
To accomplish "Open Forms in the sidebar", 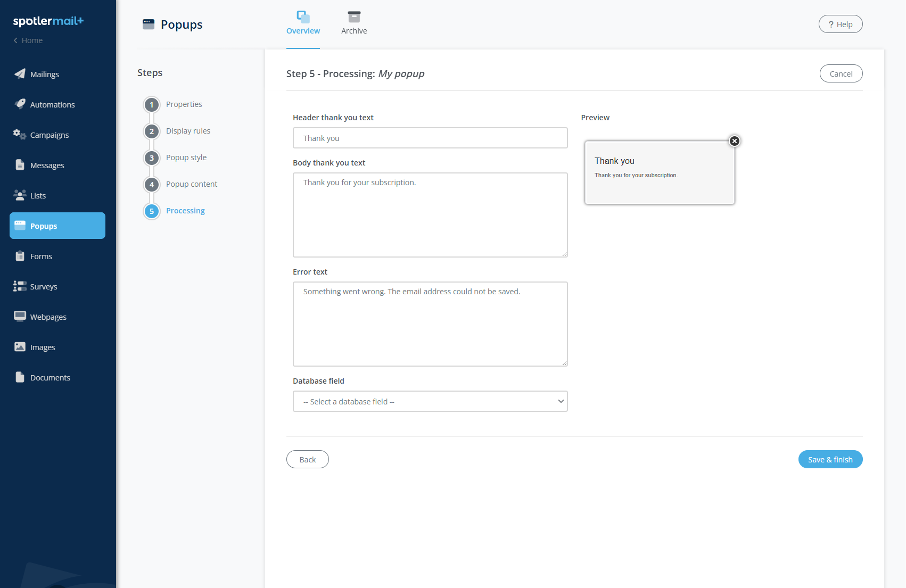I will [x=57, y=256].
